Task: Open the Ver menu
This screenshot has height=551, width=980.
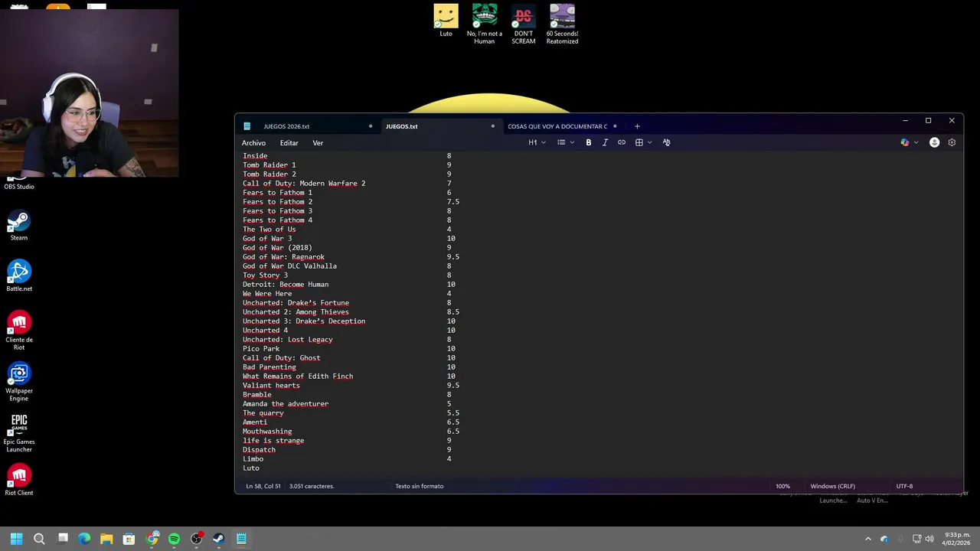Action: pyautogui.click(x=318, y=143)
